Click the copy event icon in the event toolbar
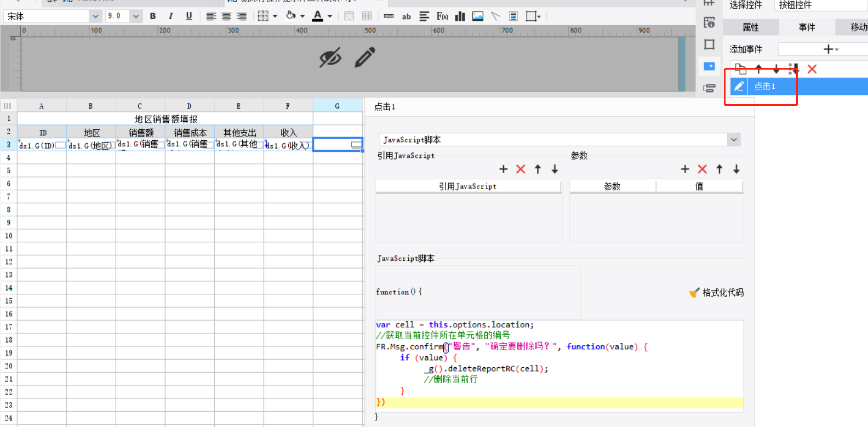This screenshot has height=427, width=868. (740, 69)
